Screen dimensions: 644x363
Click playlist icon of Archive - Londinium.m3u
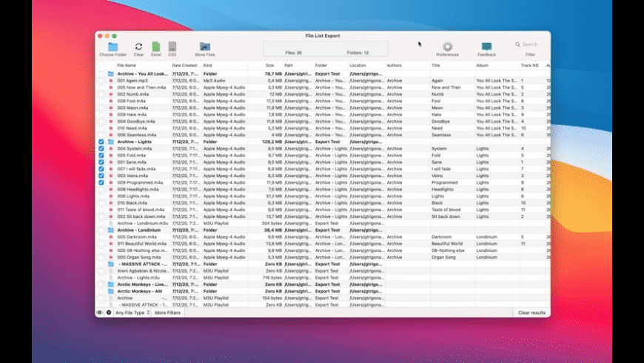[110, 223]
